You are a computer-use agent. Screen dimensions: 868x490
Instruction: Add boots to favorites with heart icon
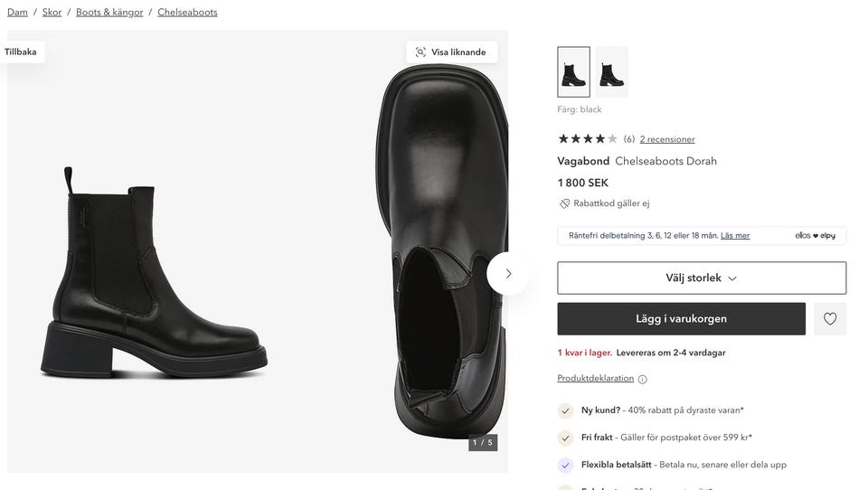click(829, 319)
